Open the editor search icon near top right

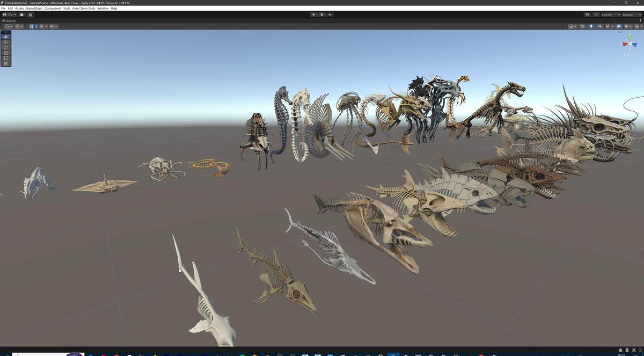click(x=596, y=14)
